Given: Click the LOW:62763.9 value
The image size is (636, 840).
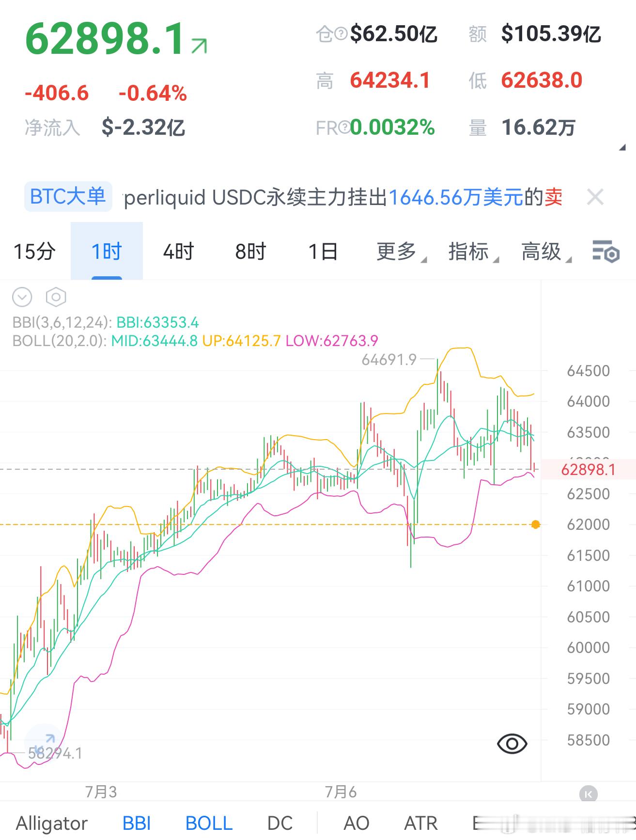Looking at the screenshot, I should click(332, 341).
